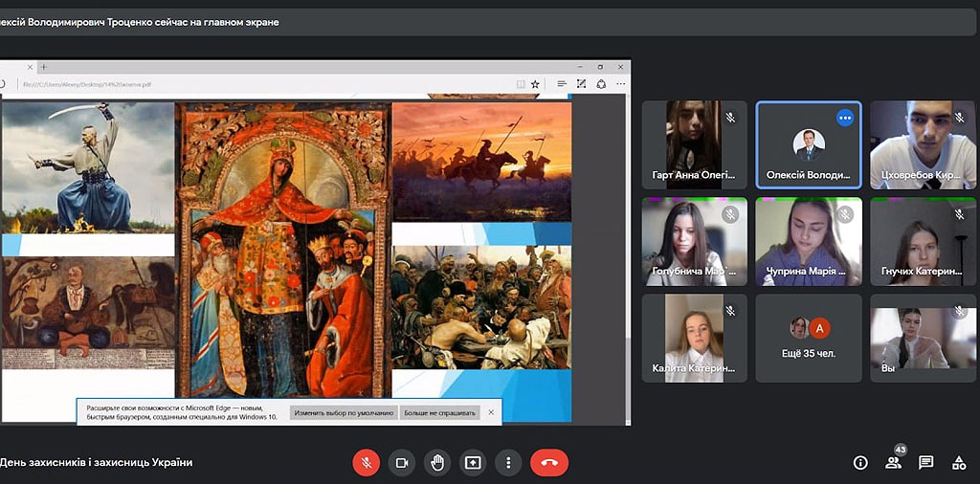Click the present screen icon
Viewport: 980px width, 484px height.
pyautogui.click(x=473, y=463)
